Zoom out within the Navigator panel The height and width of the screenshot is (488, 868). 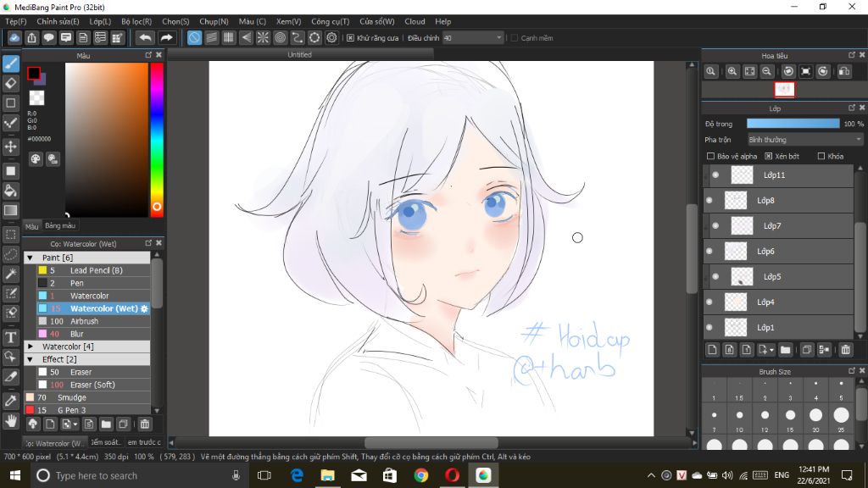tap(766, 71)
